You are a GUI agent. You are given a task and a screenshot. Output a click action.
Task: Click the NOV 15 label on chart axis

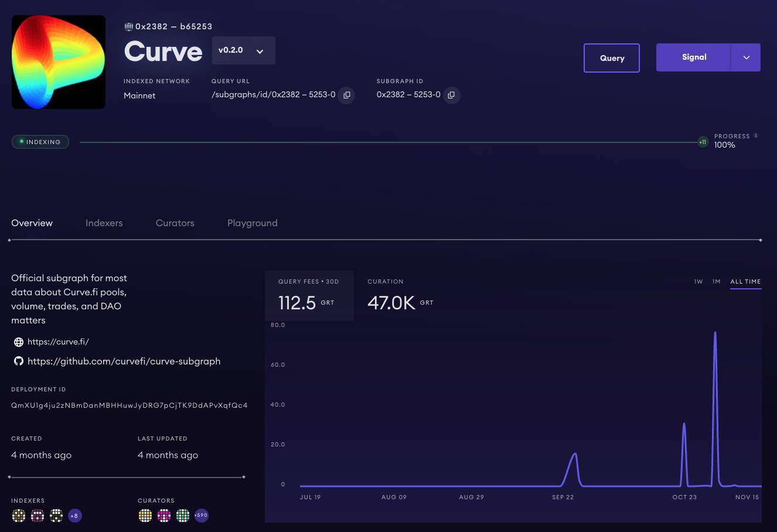(747, 497)
